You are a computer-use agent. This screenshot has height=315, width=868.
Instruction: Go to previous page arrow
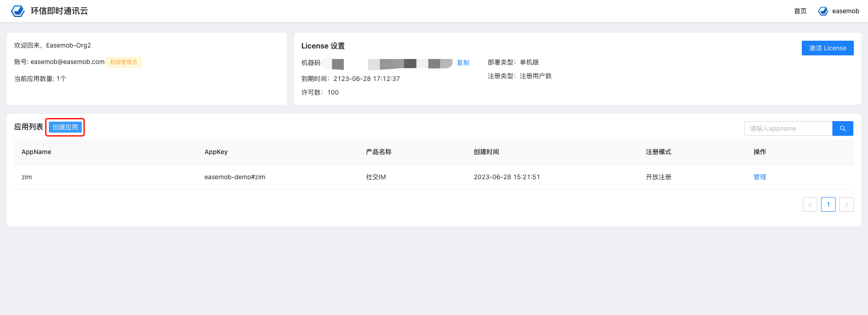(x=810, y=204)
